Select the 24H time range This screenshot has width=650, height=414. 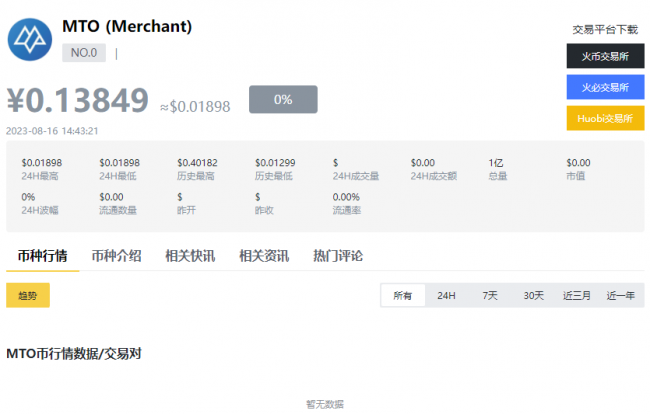pyautogui.click(x=446, y=295)
